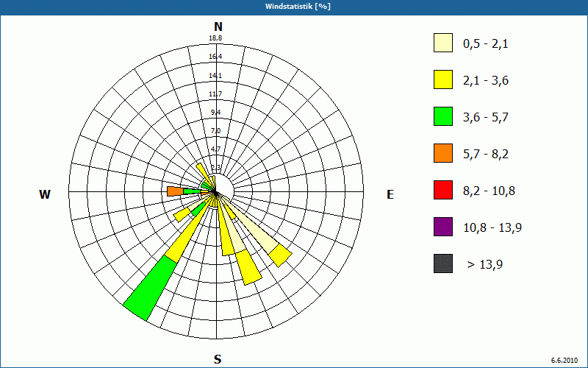
Task: Click the bright yellow 2,1 - 3,6 legend swatch
Action: tap(443, 79)
